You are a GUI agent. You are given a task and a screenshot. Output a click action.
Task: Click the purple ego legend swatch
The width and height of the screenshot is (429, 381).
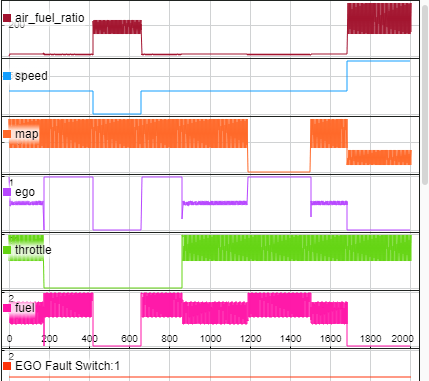click(x=7, y=192)
